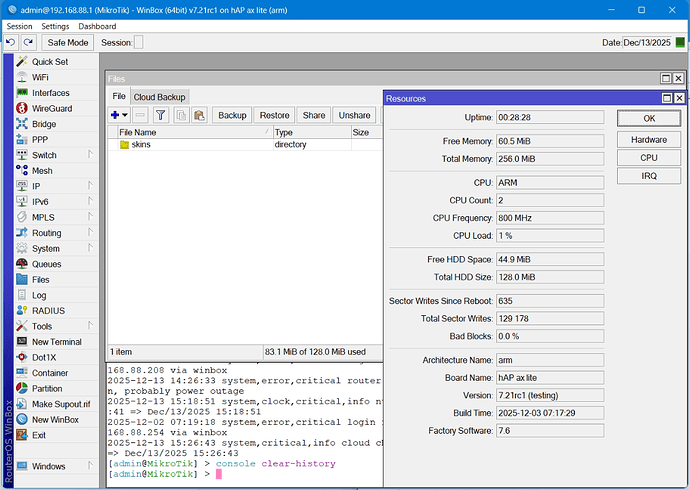
Task: Open the Partition sidebar entry
Action: click(56, 388)
